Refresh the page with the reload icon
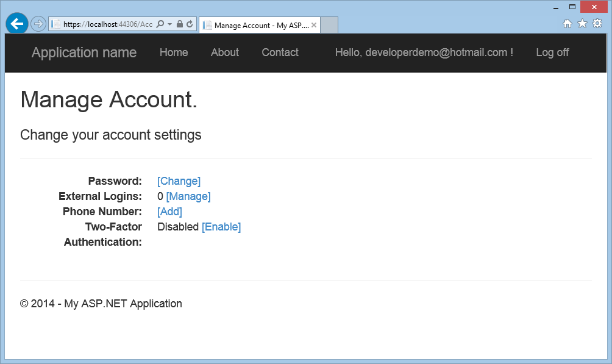 pyautogui.click(x=190, y=24)
